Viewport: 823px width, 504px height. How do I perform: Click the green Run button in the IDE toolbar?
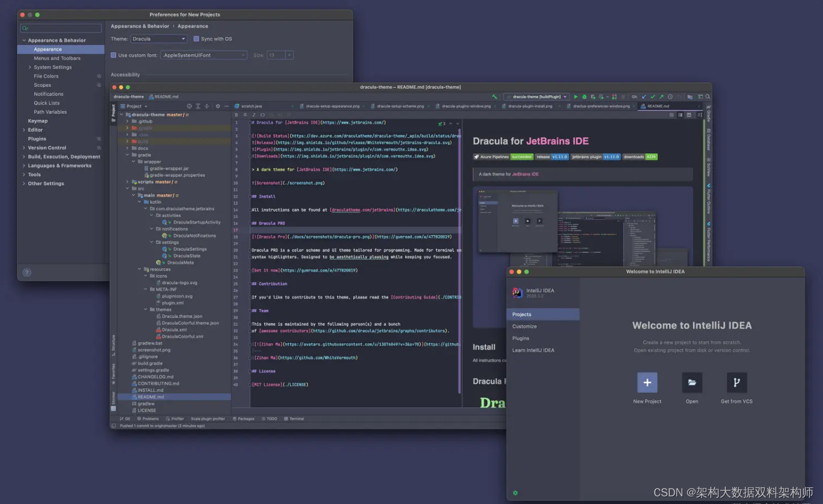(576, 97)
